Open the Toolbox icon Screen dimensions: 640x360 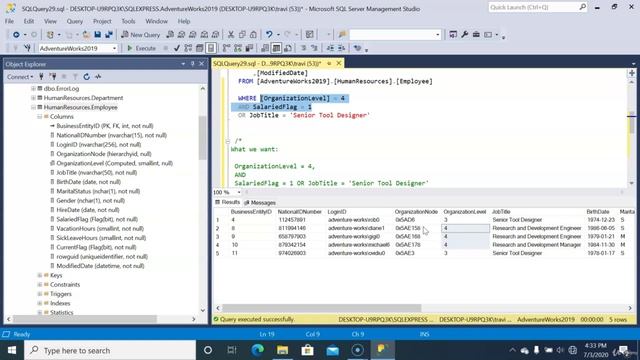(x=476, y=35)
